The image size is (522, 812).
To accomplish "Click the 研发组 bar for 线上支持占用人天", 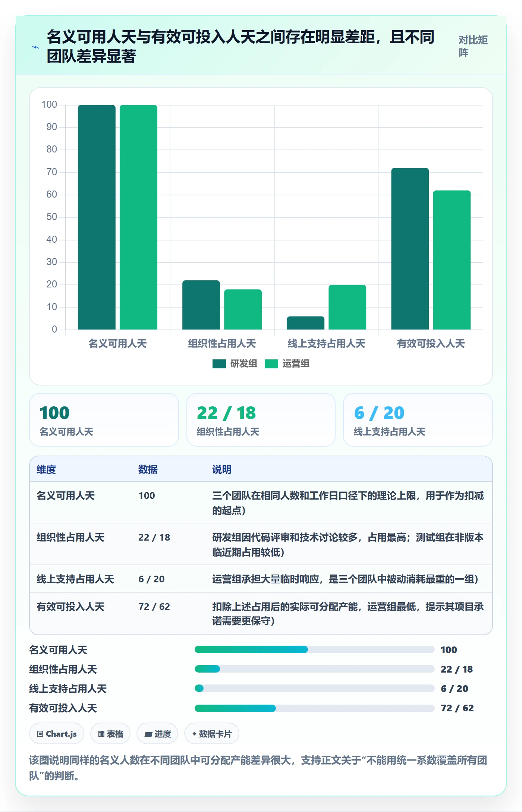I will 305,323.
